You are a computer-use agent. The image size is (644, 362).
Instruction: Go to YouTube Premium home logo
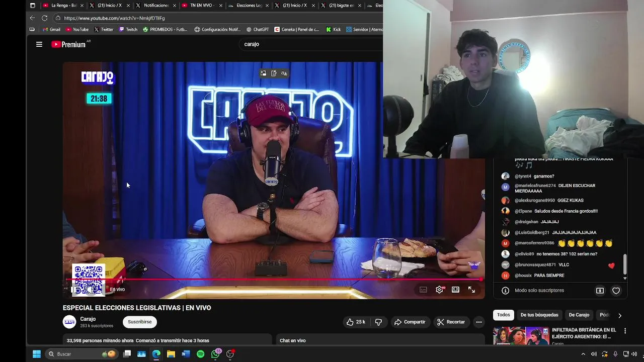(x=68, y=44)
